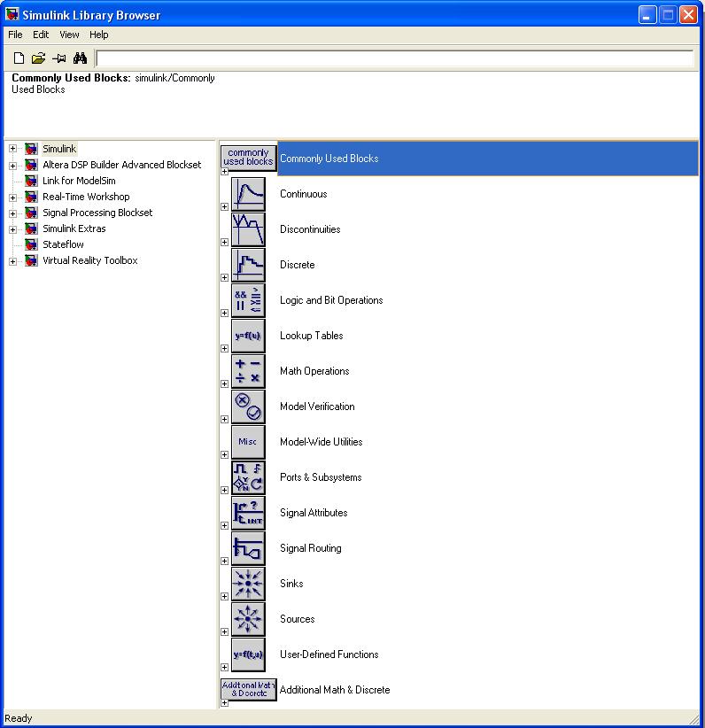Minimize the Simulink Library Browser window
The image size is (705, 728).
(x=647, y=15)
